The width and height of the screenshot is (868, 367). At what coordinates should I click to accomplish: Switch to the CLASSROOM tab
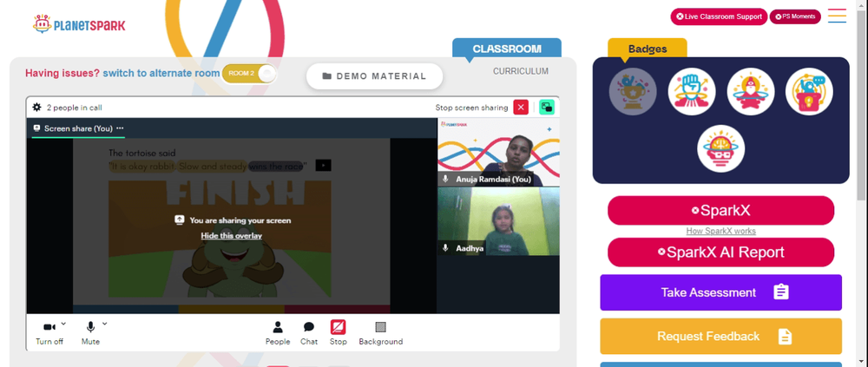(507, 49)
